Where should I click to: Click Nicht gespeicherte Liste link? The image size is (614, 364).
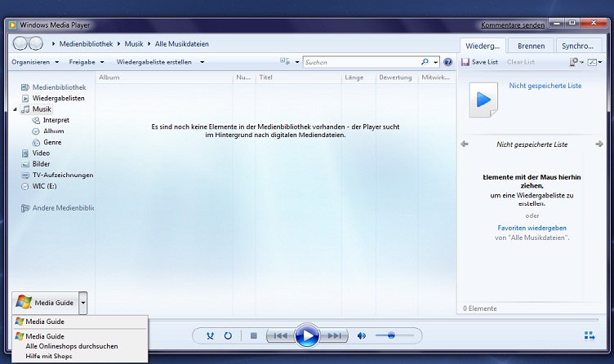click(x=545, y=86)
